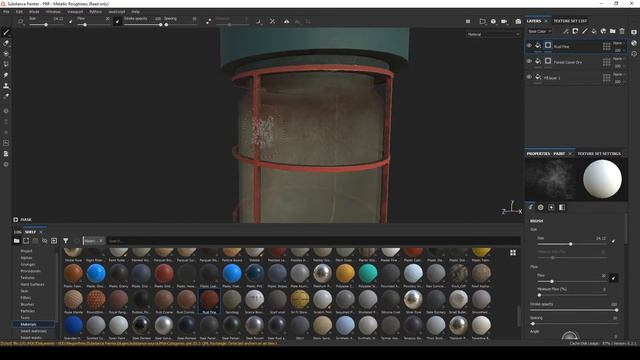
Task: Click the shelf filter funnel icon
Action: (65, 241)
